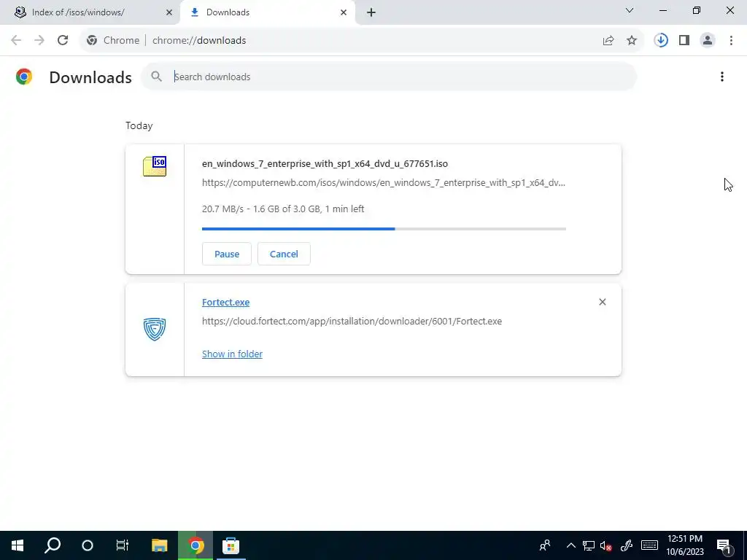Screen dimensions: 747x560
Task: Close the Downloads tab
Action: 344,12
